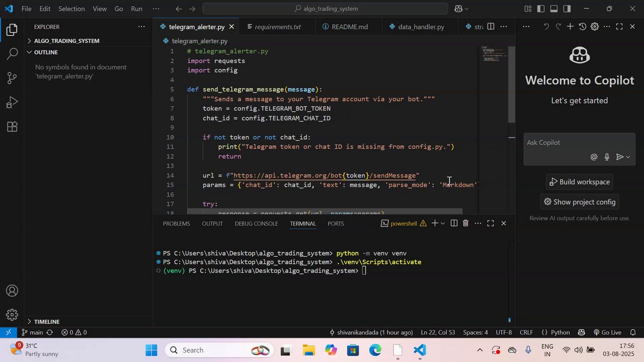Show Copilot chat history
This screenshot has width=644, height=362.
[x=583, y=27]
